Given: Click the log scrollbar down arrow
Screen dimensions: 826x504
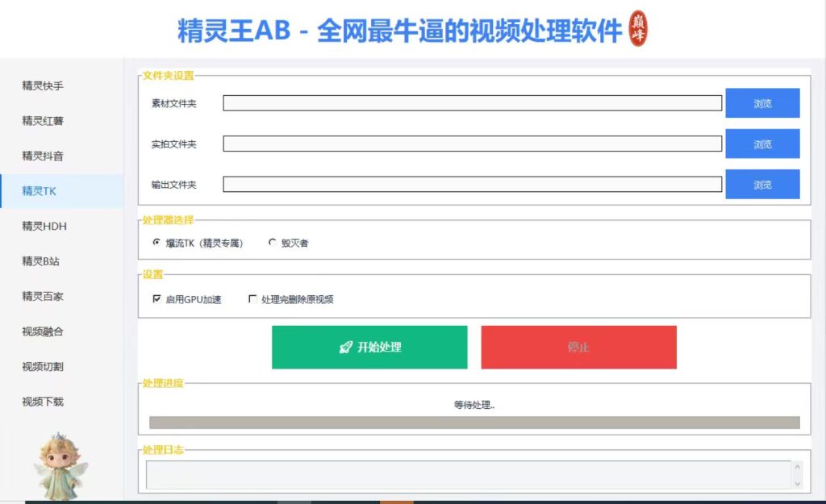Looking at the screenshot, I should click(797, 484).
